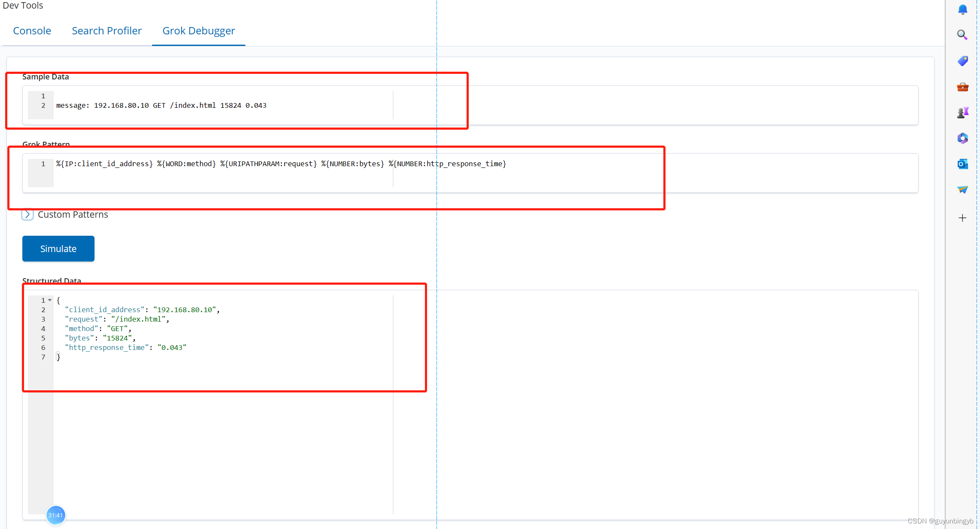
Task: Click the %{IP:client_id_address} token in the pattern
Action: (x=104, y=164)
